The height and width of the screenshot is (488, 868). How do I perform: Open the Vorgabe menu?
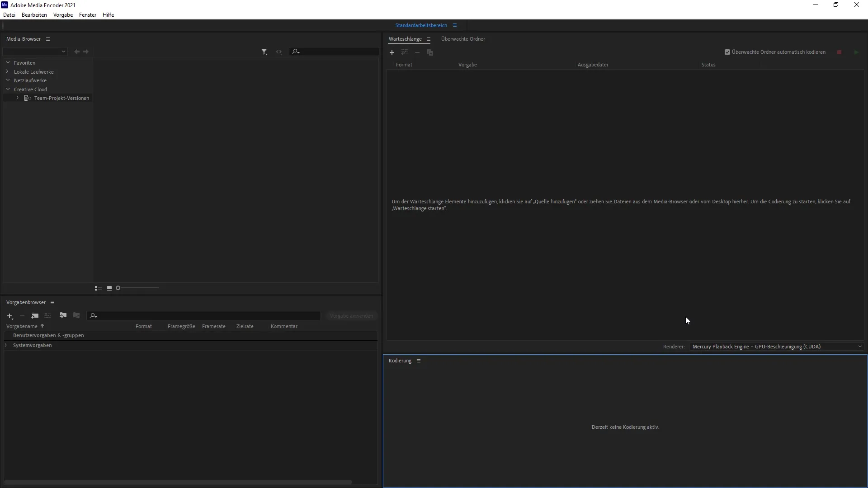[x=63, y=15]
